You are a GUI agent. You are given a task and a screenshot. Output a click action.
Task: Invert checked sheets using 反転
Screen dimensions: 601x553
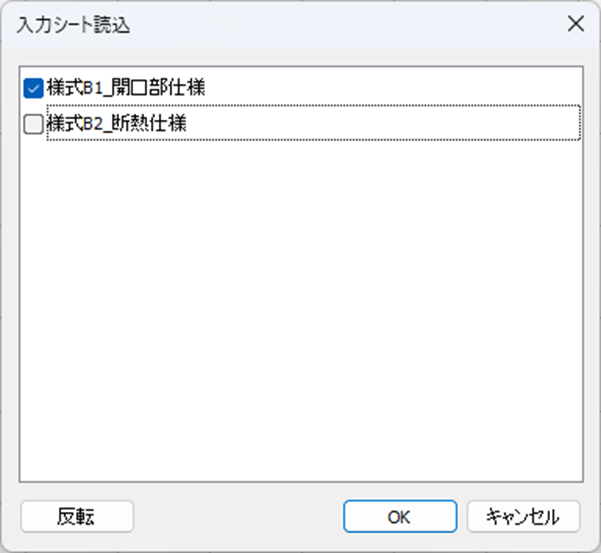[x=77, y=516]
